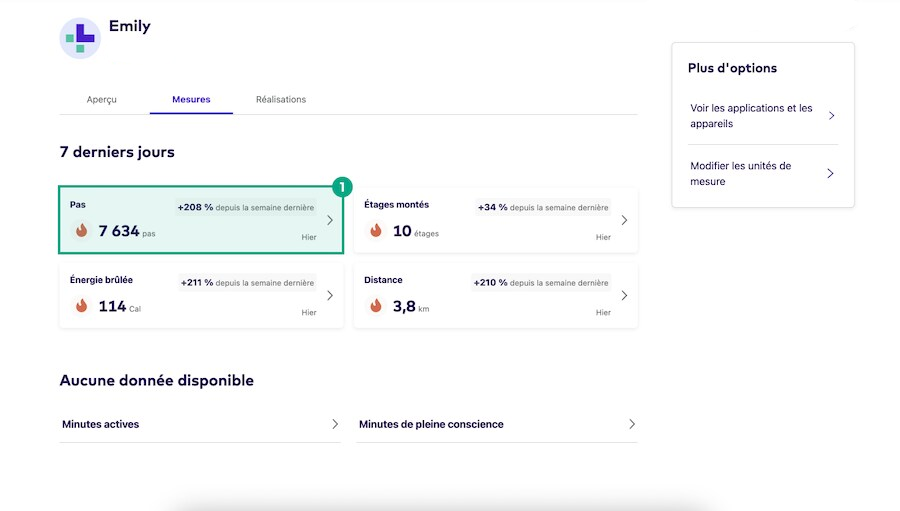Expand Énergie brûlée with its arrow
The image size is (900, 511).
330,295
